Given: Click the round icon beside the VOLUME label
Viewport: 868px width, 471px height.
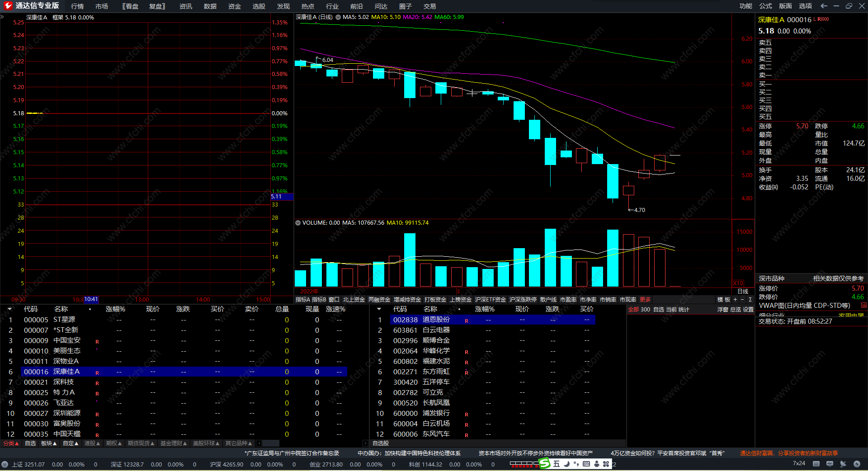Looking at the screenshot, I should (298, 223).
